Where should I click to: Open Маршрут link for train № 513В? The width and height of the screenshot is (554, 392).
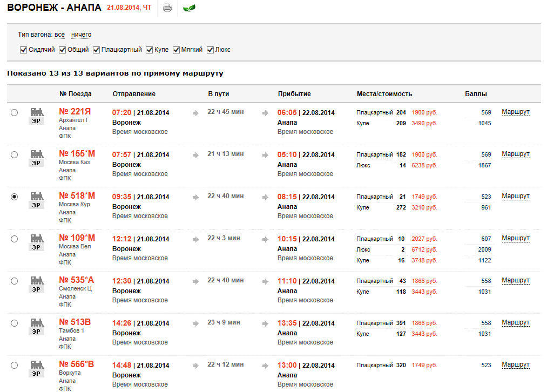(516, 322)
